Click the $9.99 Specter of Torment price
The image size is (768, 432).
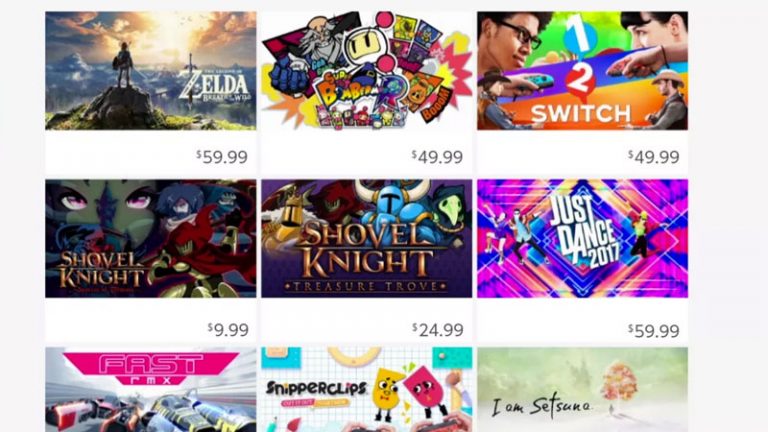tap(228, 330)
